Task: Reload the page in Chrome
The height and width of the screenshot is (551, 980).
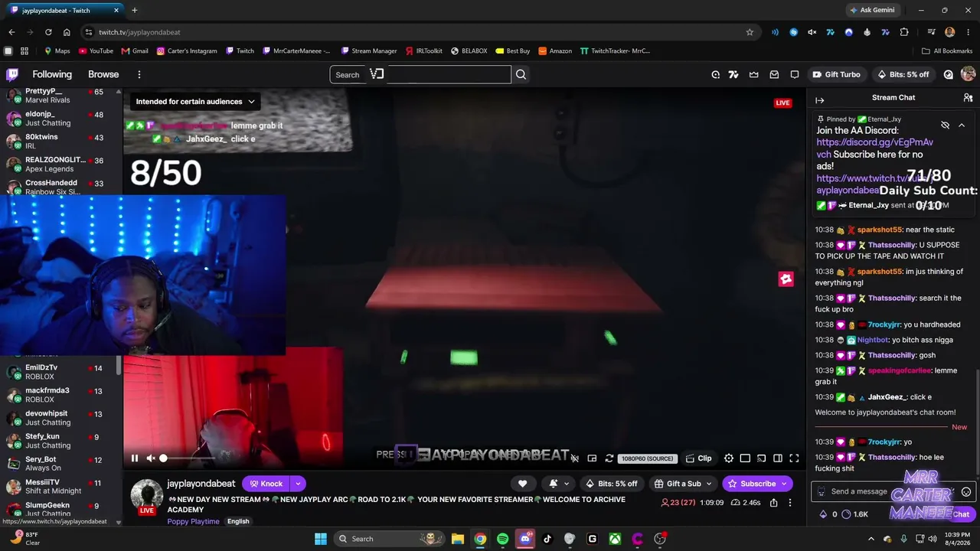Action: tap(48, 32)
